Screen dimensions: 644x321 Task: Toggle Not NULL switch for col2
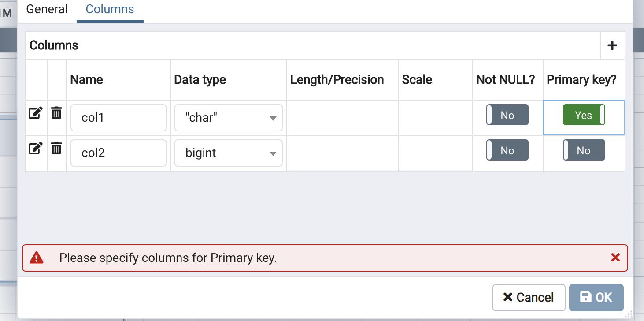click(x=507, y=150)
